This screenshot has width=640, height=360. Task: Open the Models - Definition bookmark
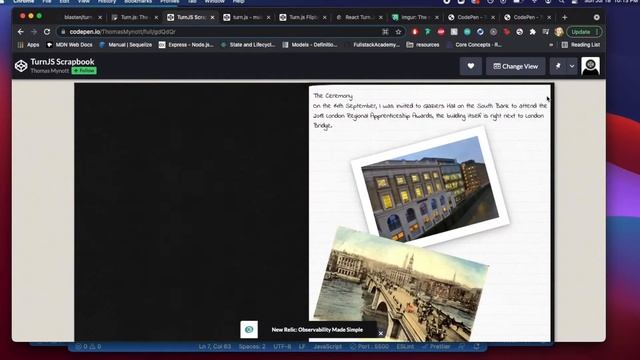(310, 45)
